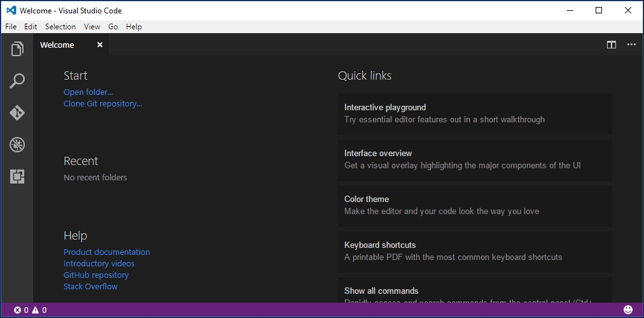Open the GitHub repository link

click(x=96, y=275)
